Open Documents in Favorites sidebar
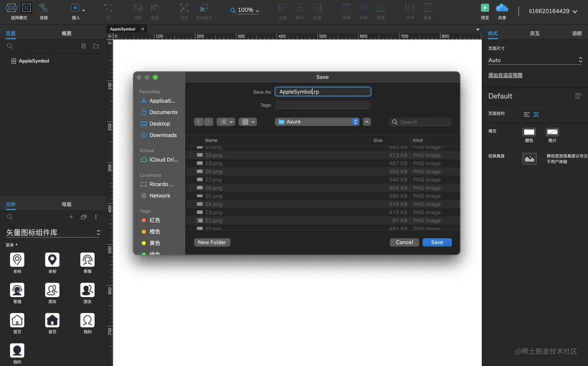Screen dimensions: 588x366 [159, 112]
